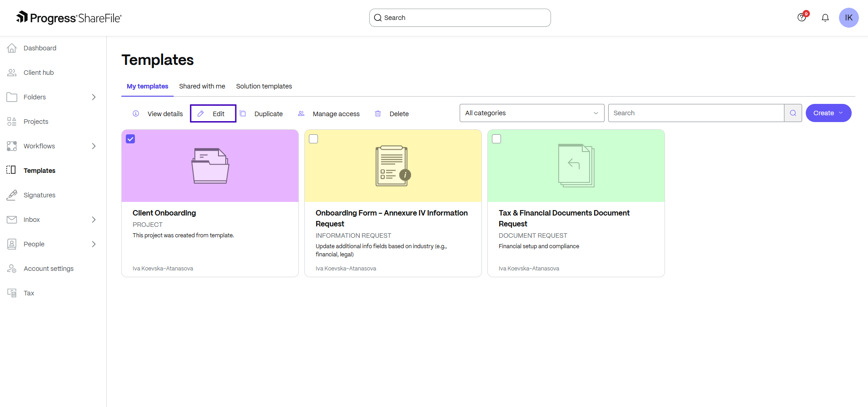
Task: Click the Templates text in the sidebar
Action: click(40, 171)
